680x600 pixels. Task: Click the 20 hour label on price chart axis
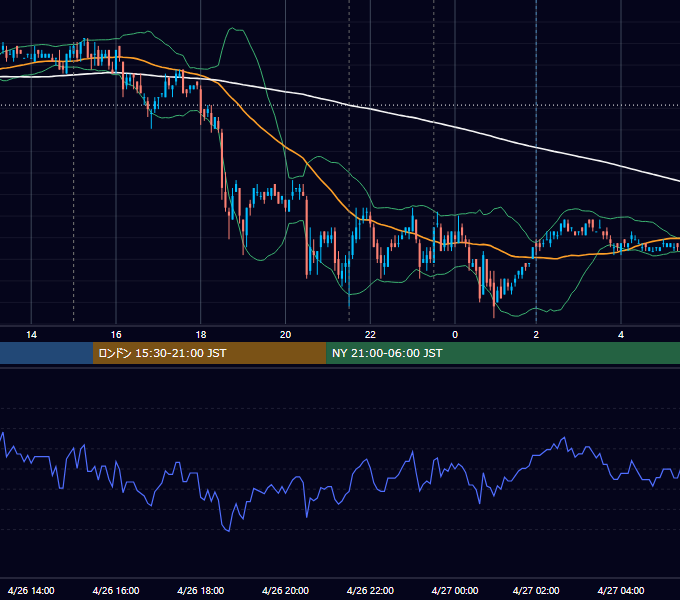[x=285, y=335]
